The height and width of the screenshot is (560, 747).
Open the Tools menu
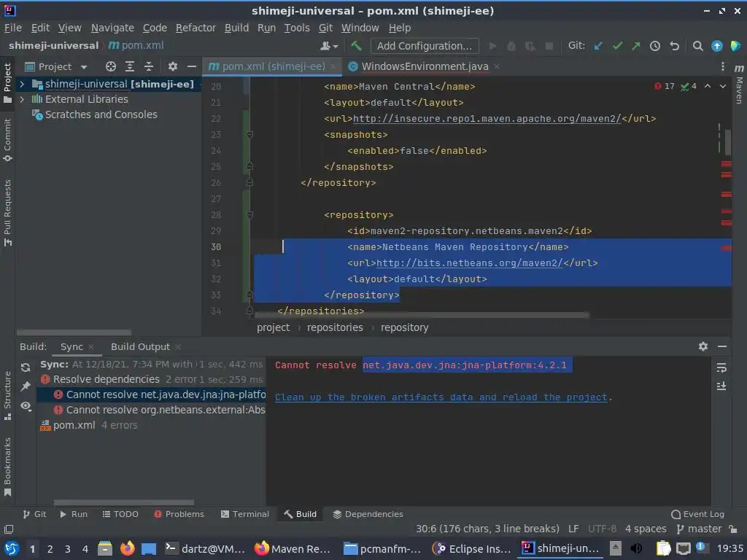[x=297, y=28]
